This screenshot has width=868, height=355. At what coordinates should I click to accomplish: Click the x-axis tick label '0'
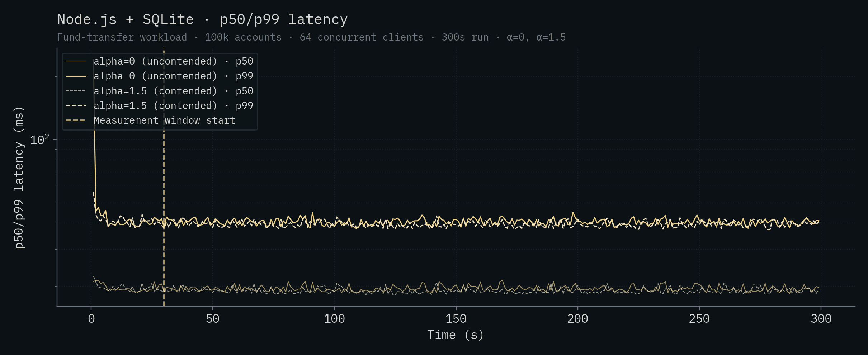(91, 319)
